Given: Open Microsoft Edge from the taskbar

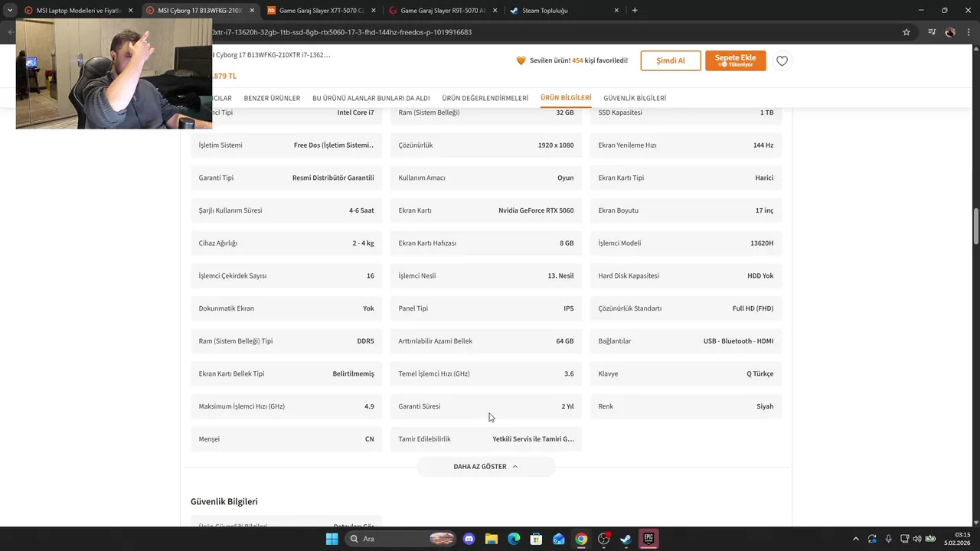Looking at the screenshot, I should pos(514,539).
